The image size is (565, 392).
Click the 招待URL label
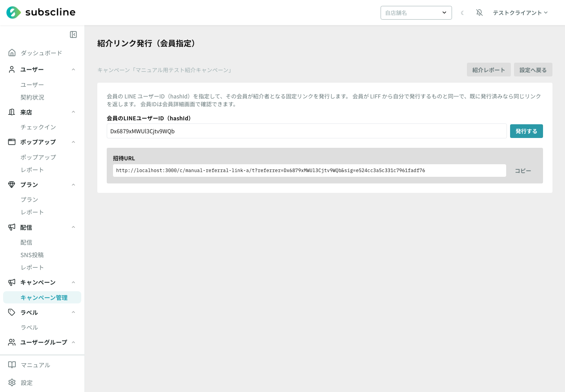coord(124,158)
